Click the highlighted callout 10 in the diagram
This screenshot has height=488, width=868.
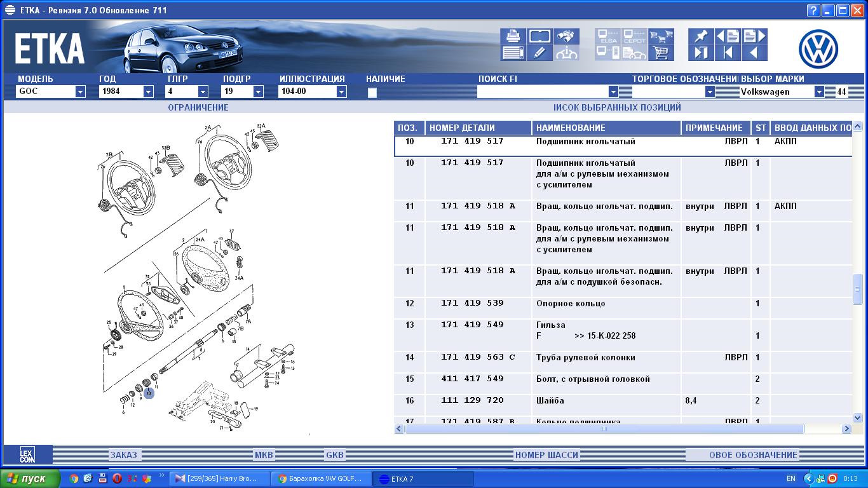point(149,393)
